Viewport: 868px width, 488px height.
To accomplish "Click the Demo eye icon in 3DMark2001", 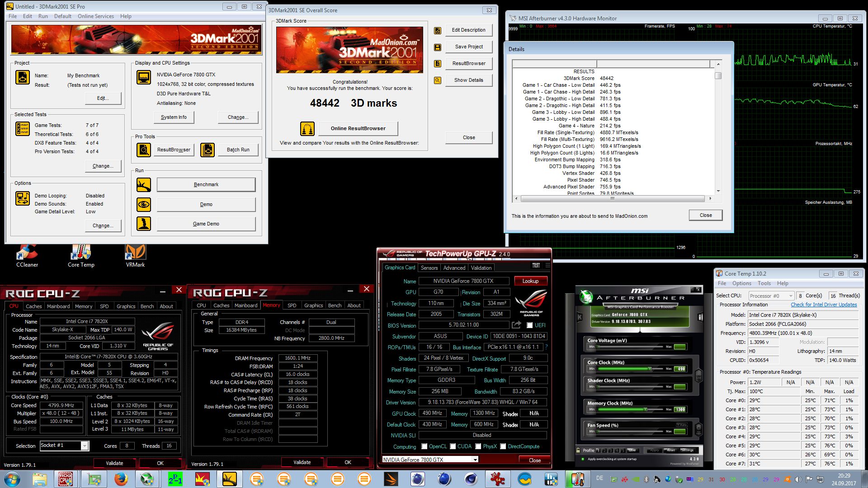I will (x=144, y=204).
